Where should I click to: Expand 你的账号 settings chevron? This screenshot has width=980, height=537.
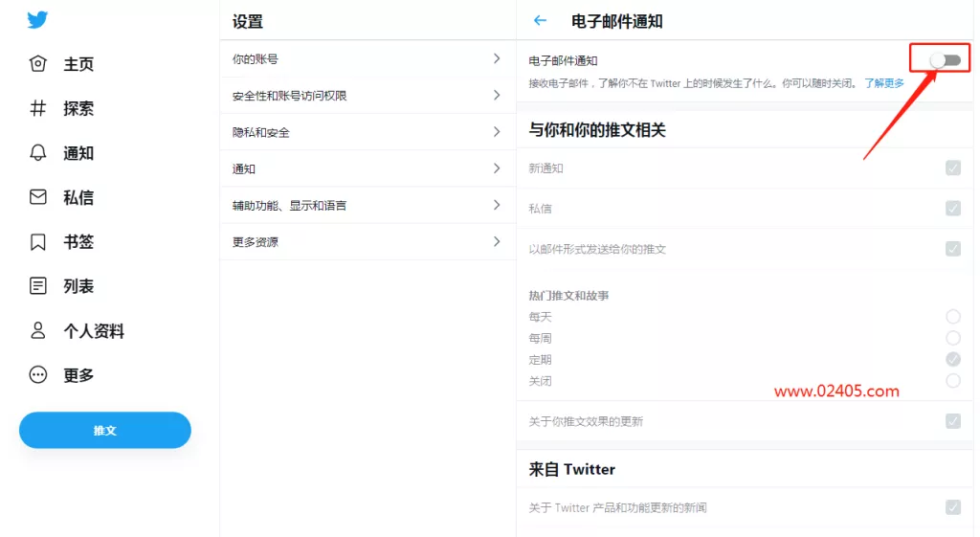pos(497,58)
